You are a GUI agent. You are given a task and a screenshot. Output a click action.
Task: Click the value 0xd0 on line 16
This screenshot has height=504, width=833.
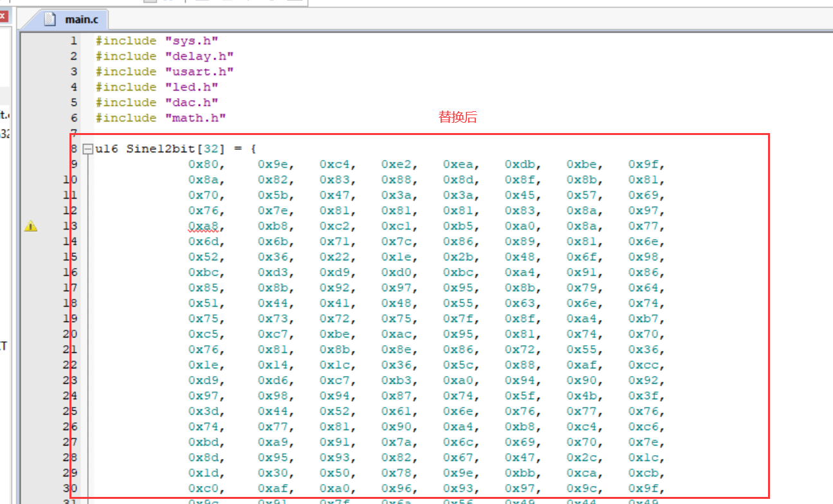pyautogui.click(x=397, y=273)
